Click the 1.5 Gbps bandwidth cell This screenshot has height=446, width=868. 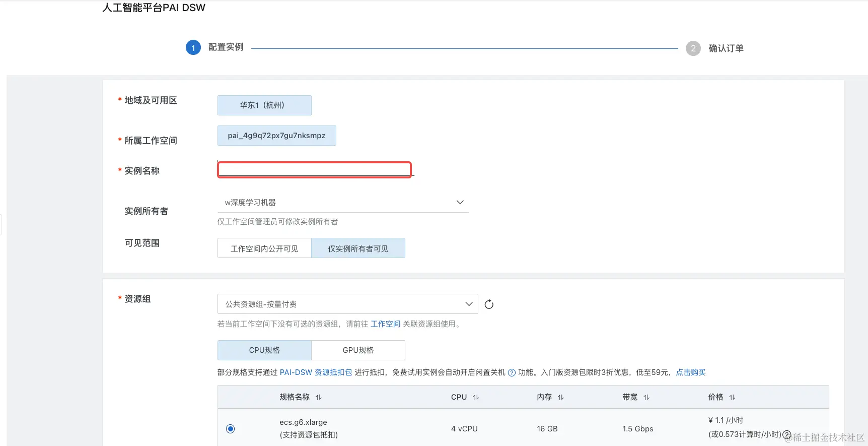pyautogui.click(x=637, y=429)
